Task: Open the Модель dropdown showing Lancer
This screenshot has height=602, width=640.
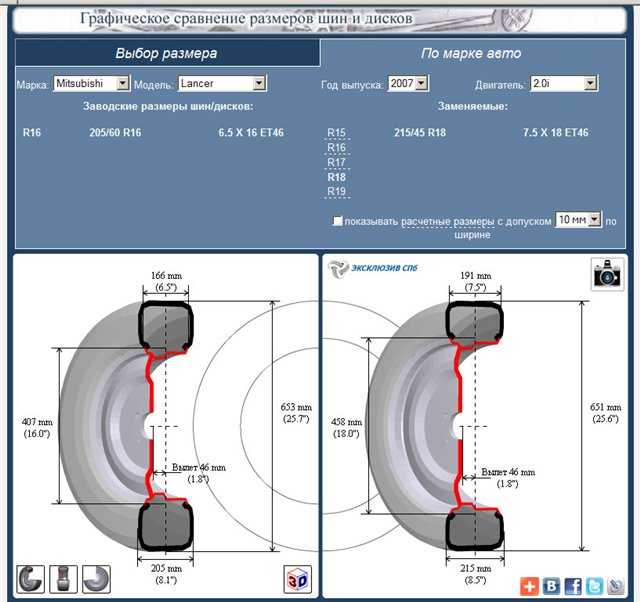Action: 222,84
